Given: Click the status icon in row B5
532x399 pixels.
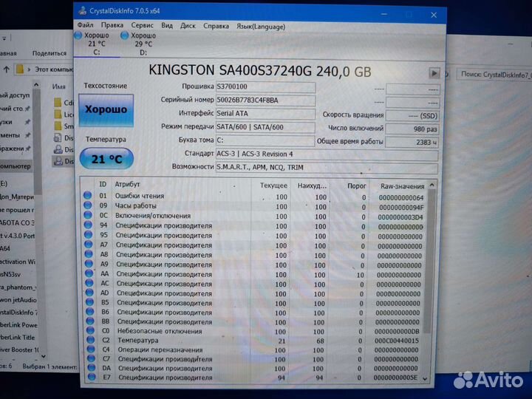Looking at the screenshot, I should point(90,301).
